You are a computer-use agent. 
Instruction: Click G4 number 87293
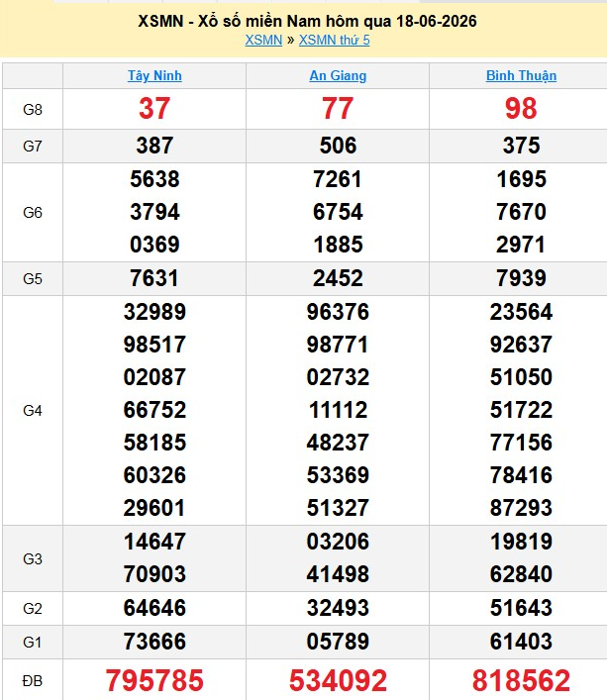(521, 508)
